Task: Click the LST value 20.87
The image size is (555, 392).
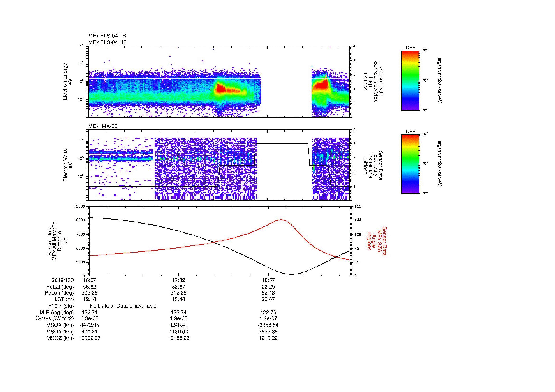Action: tap(268, 299)
